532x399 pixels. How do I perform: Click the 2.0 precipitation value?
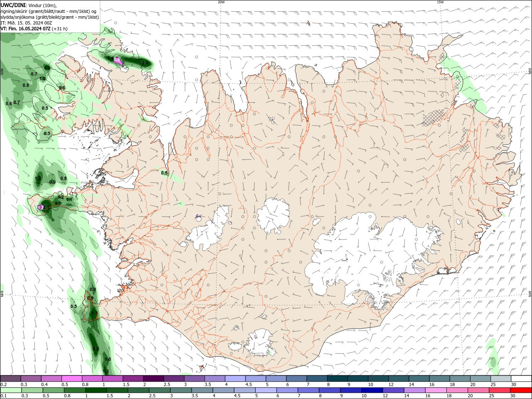(145, 63)
